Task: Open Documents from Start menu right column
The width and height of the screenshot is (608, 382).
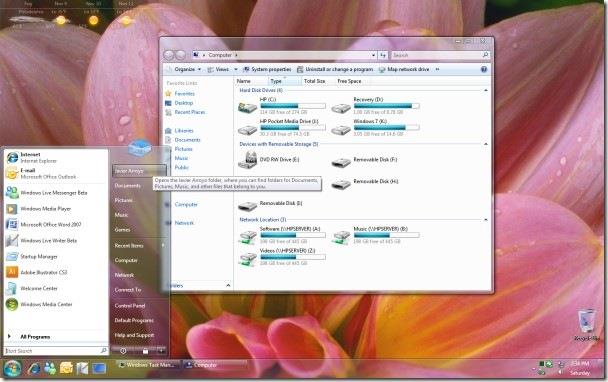Action: (128, 186)
